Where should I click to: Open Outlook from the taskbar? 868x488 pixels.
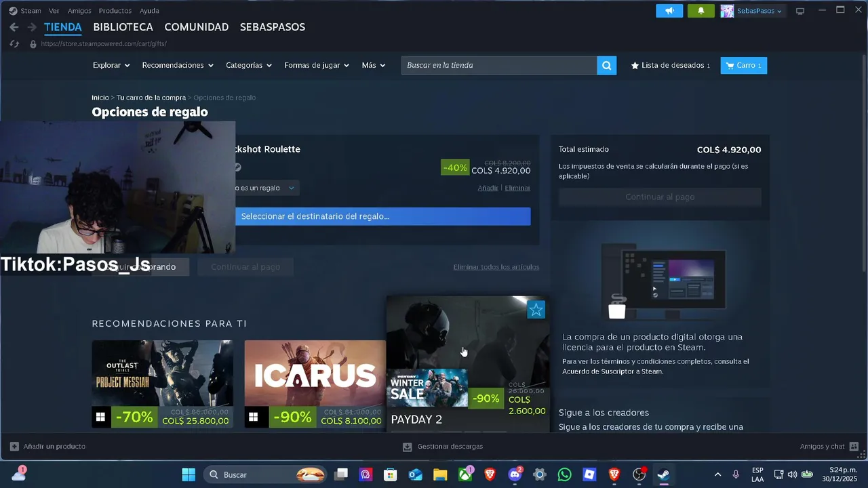[415, 474]
